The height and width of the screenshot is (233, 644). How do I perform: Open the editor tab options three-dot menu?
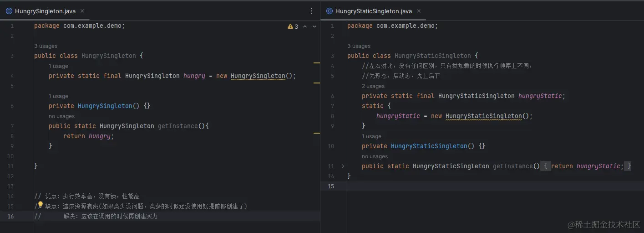tap(311, 11)
